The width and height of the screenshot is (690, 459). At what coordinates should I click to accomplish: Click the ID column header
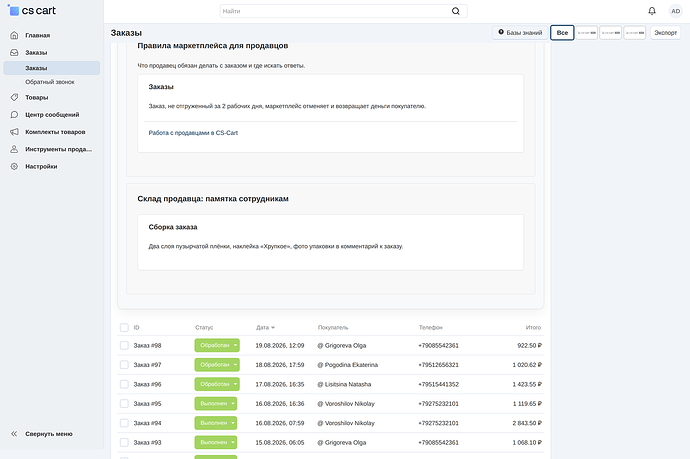tap(136, 327)
